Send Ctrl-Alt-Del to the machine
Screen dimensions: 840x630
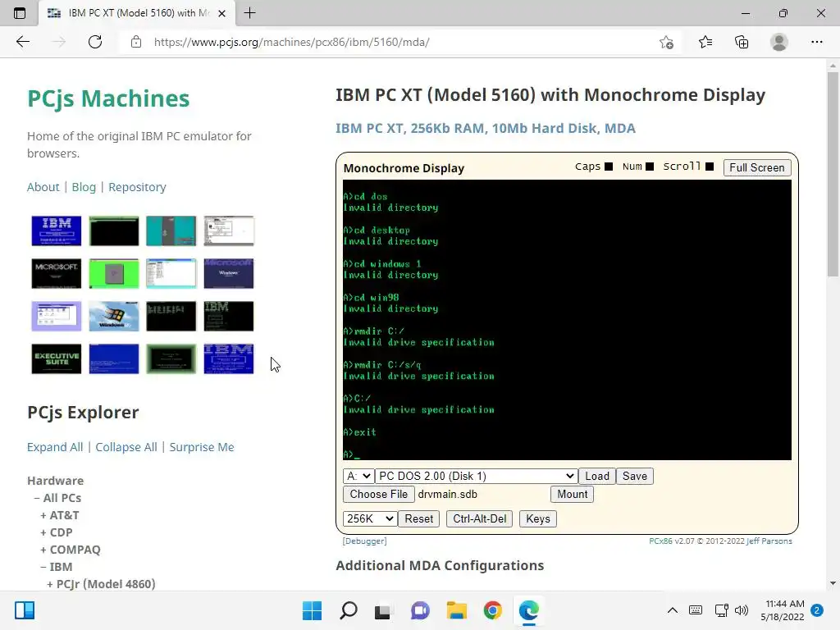point(479,518)
